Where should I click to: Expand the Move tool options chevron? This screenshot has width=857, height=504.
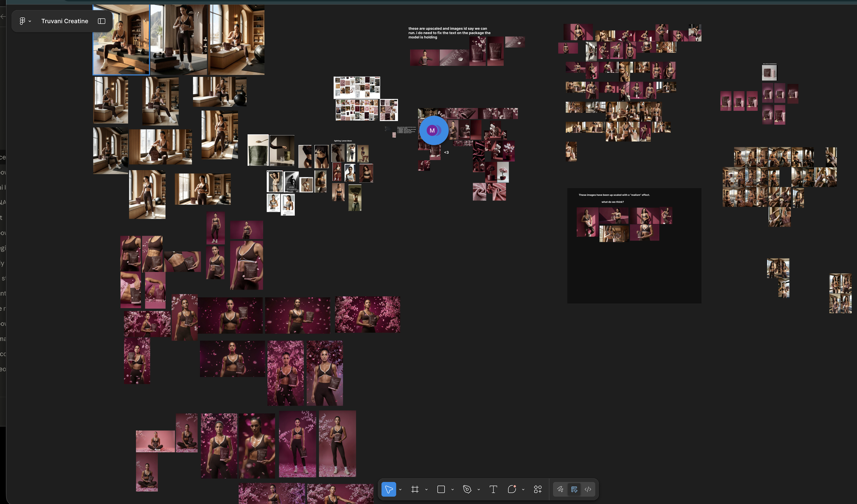tap(400, 490)
